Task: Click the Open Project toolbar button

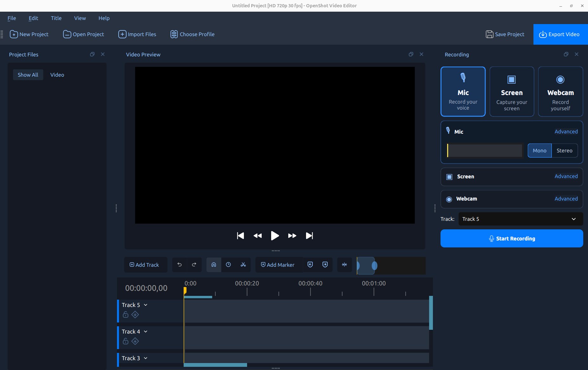Action: click(x=84, y=34)
